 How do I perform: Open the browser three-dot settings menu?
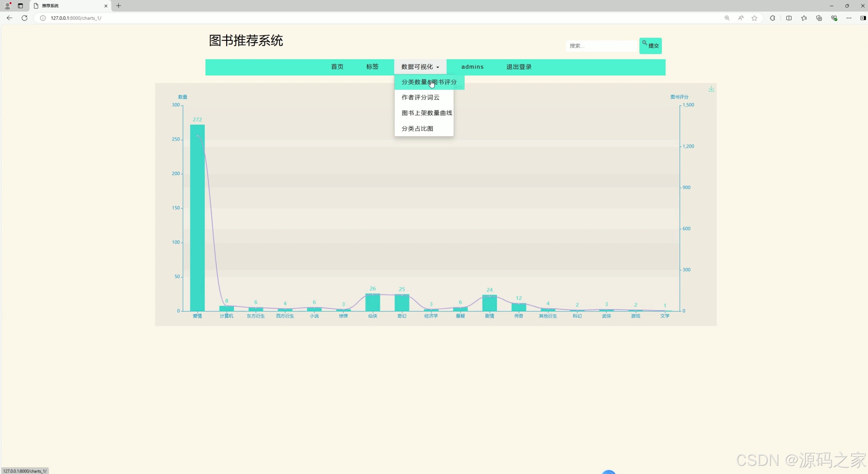coord(849,18)
